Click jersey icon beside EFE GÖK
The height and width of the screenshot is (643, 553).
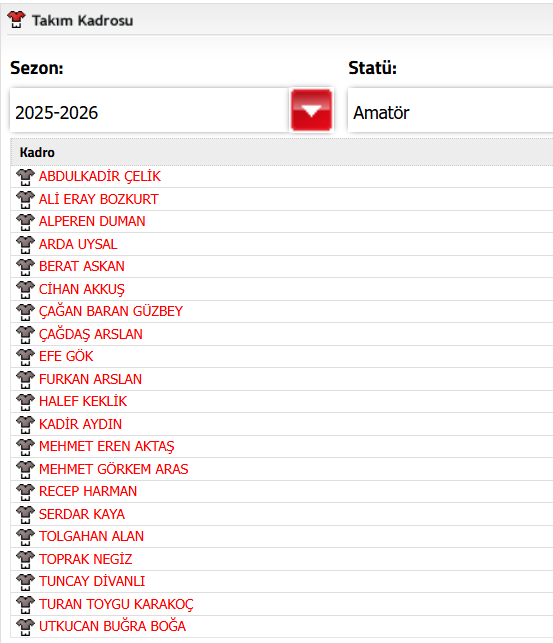25,357
